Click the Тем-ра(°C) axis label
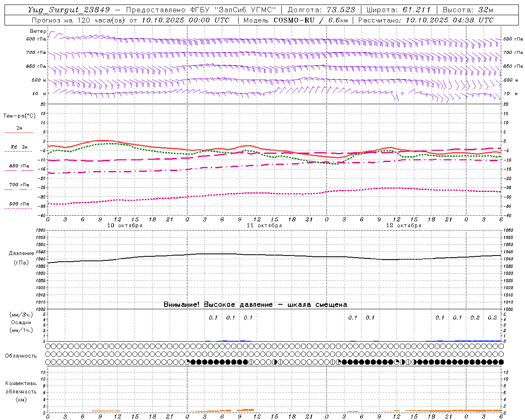The image size is (525, 420). click(x=19, y=116)
